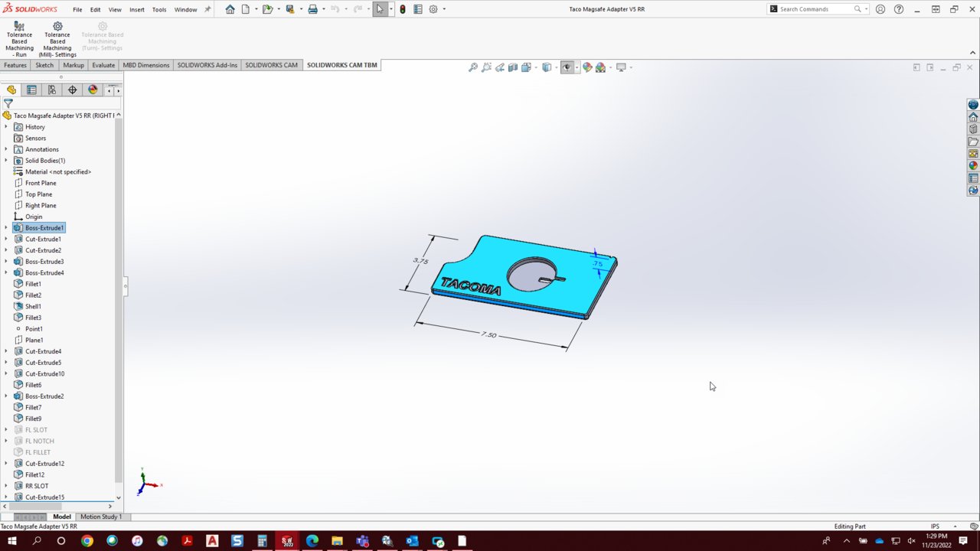Open Appearances tab in task pane
This screenshot has height=551, width=980.
click(x=973, y=166)
